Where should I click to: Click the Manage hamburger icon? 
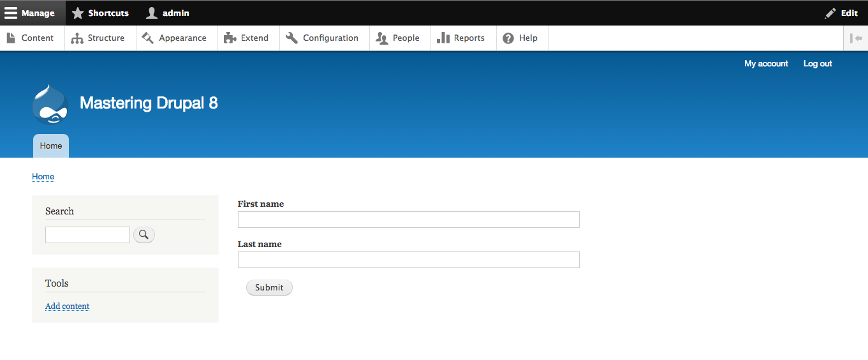click(11, 13)
